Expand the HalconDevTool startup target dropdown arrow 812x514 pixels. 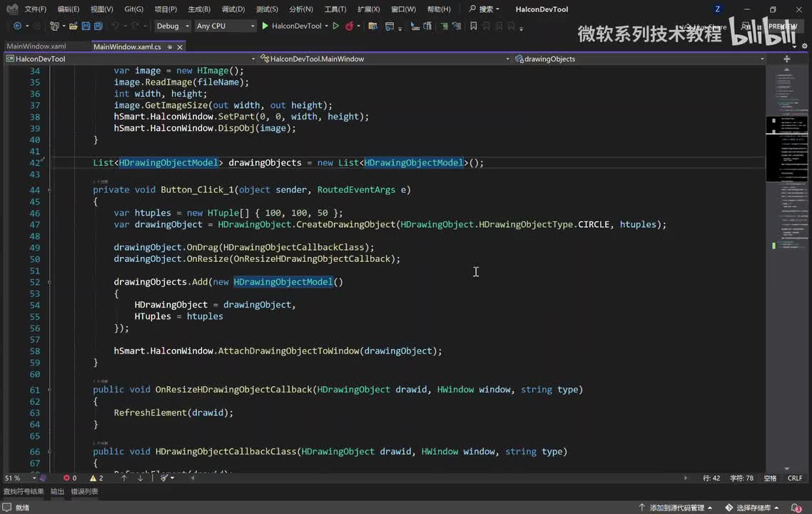(326, 26)
